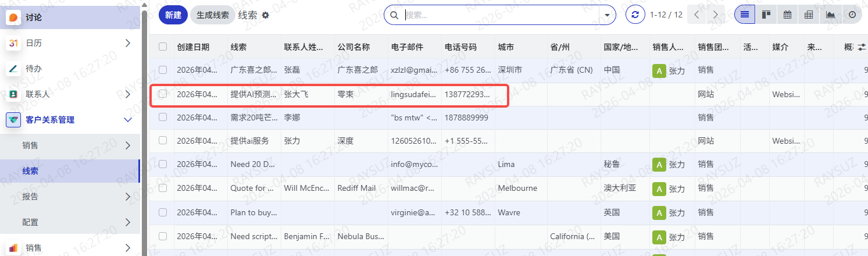Click the 生成线索 button

click(x=212, y=15)
